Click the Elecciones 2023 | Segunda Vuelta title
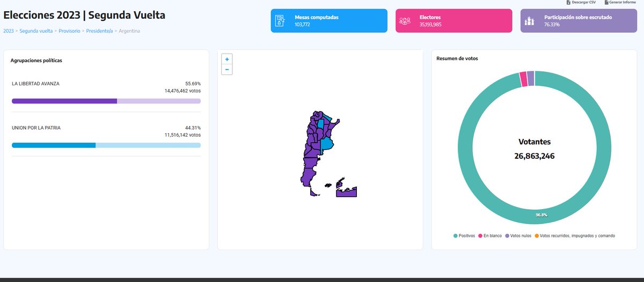 pyautogui.click(x=84, y=15)
